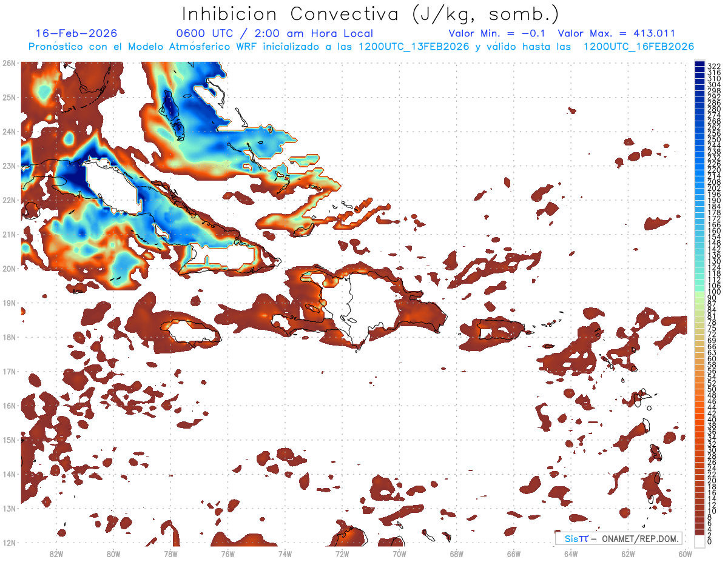This screenshot has width=728, height=562.
Task: Click latitude label '13N'
Action: tap(9, 508)
